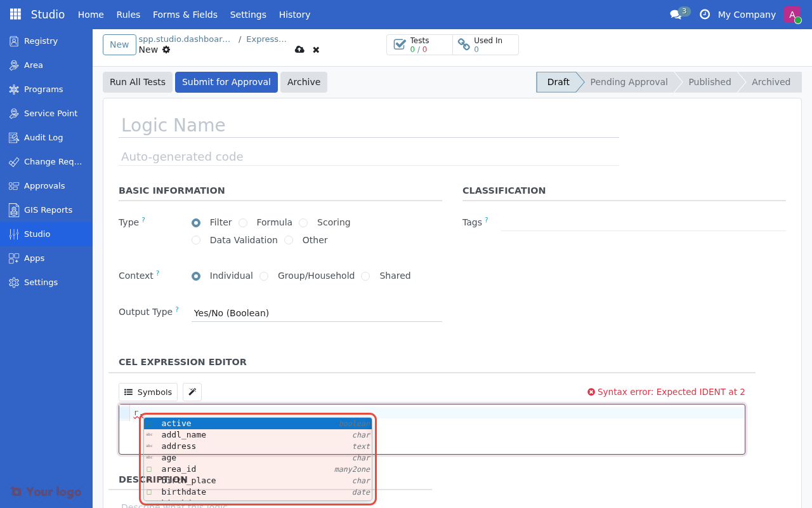Switch to the Rules menu

[128, 14]
